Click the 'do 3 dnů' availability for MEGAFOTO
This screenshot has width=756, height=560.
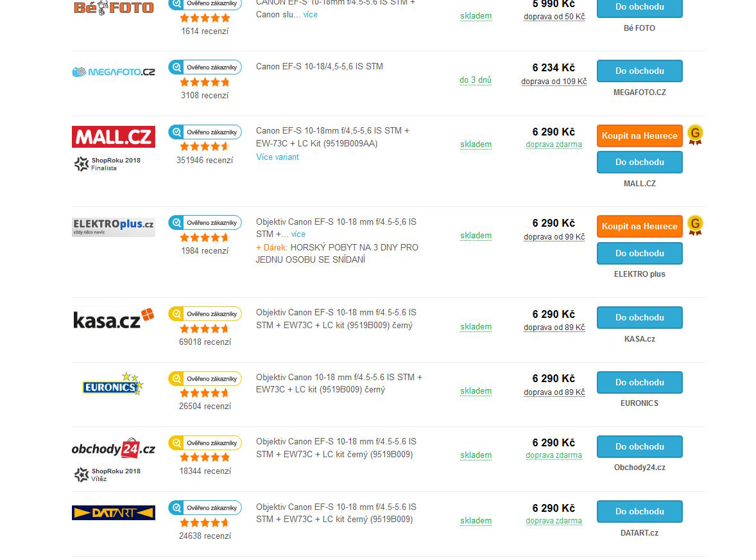pyautogui.click(x=476, y=80)
